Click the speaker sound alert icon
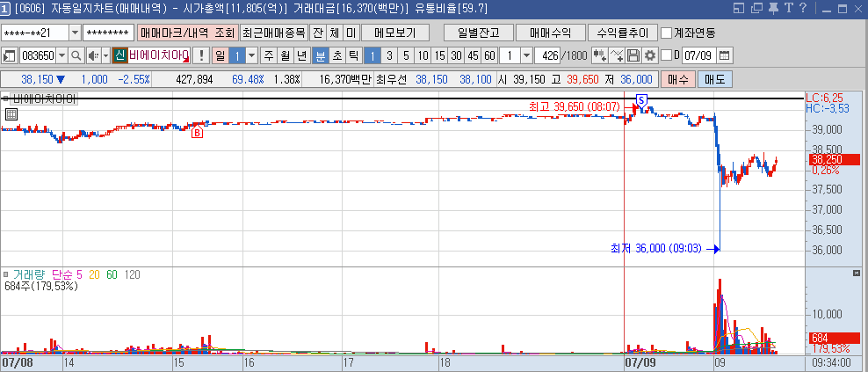 (92, 55)
